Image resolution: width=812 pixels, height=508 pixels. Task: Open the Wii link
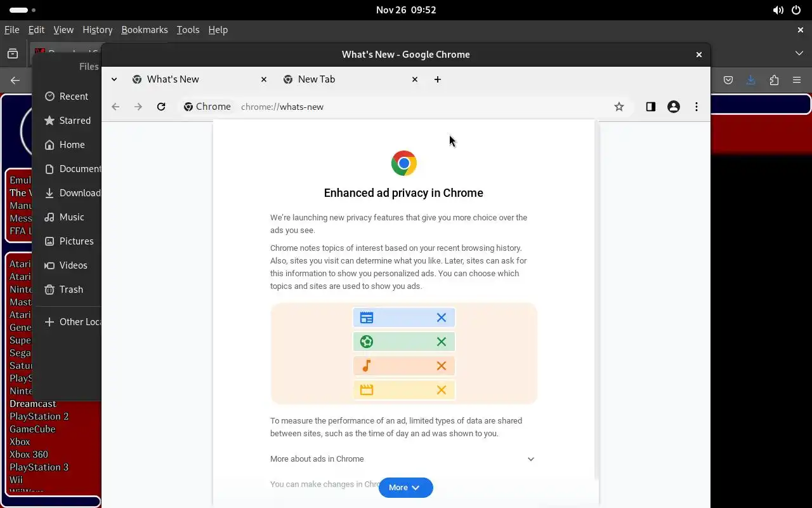16,480
